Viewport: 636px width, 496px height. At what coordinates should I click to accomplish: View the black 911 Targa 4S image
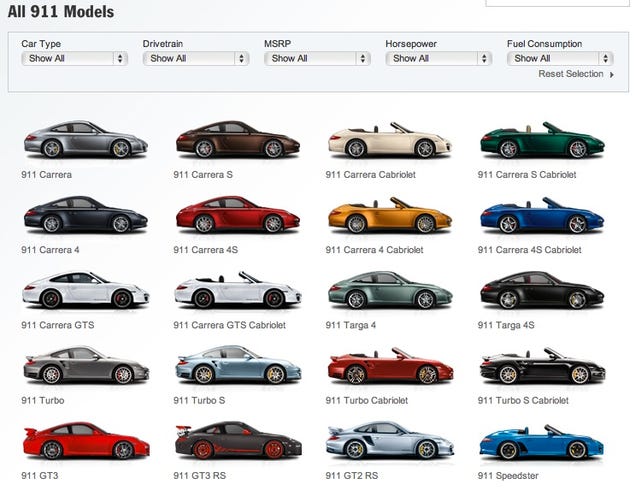(542, 290)
